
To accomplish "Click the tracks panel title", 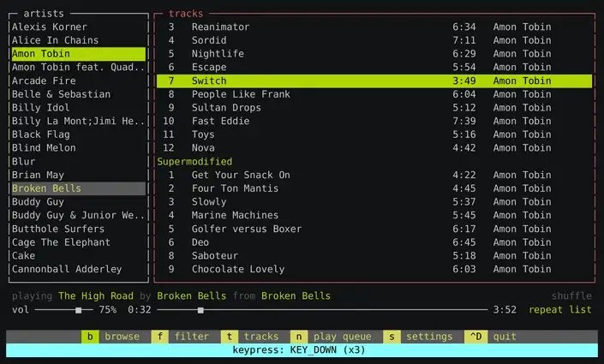I will 186,14.
